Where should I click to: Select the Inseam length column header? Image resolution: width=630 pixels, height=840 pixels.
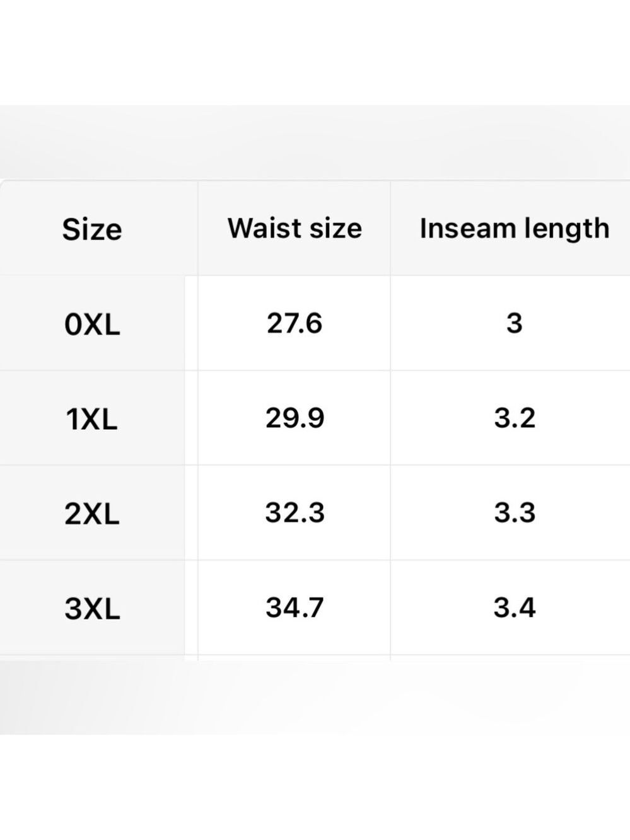[514, 229]
